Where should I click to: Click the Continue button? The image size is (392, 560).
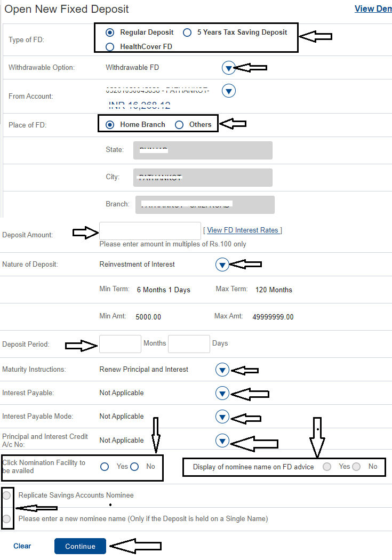click(80, 546)
